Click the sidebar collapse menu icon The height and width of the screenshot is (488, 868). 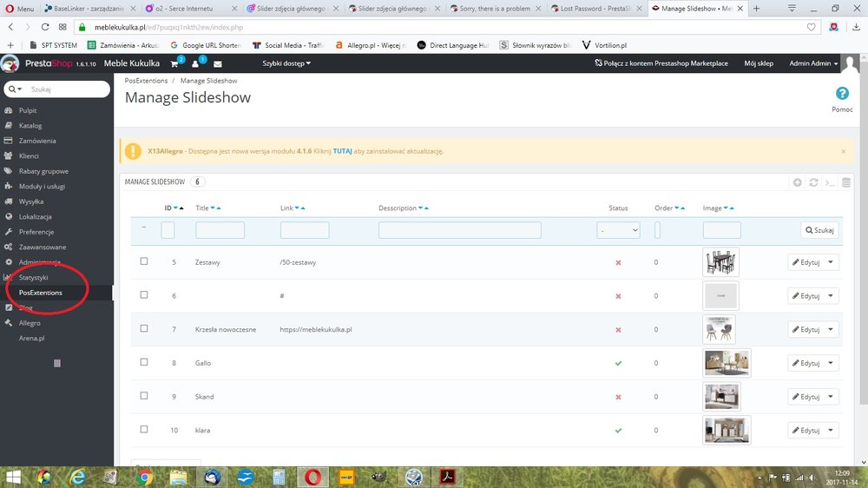pyautogui.click(x=57, y=363)
